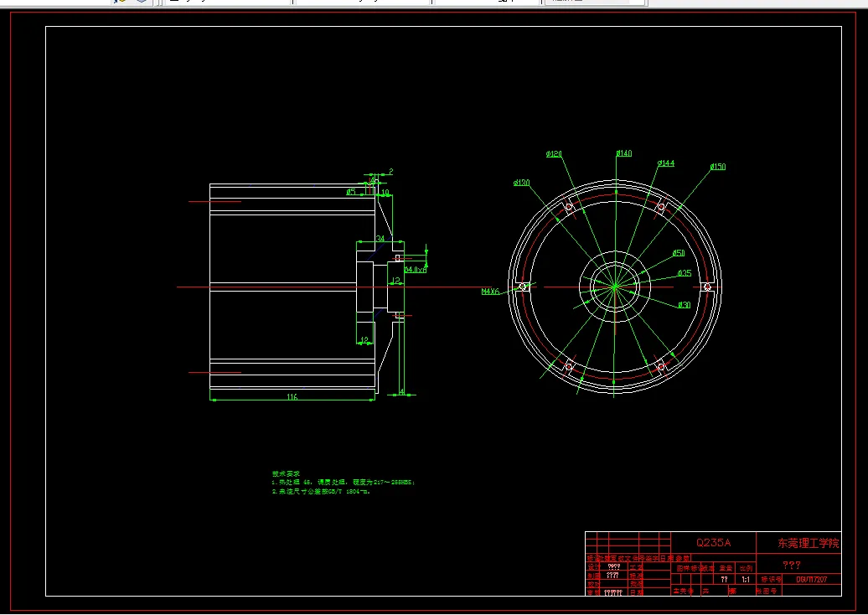Select the Ø150 outer diameter label
This screenshot has height=615, width=868.
[718, 167]
